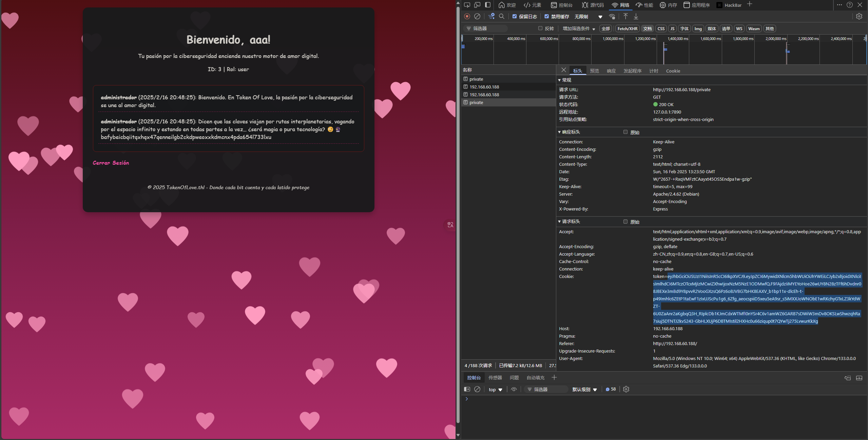
Task: Open the network search magnifier
Action: pos(502,16)
